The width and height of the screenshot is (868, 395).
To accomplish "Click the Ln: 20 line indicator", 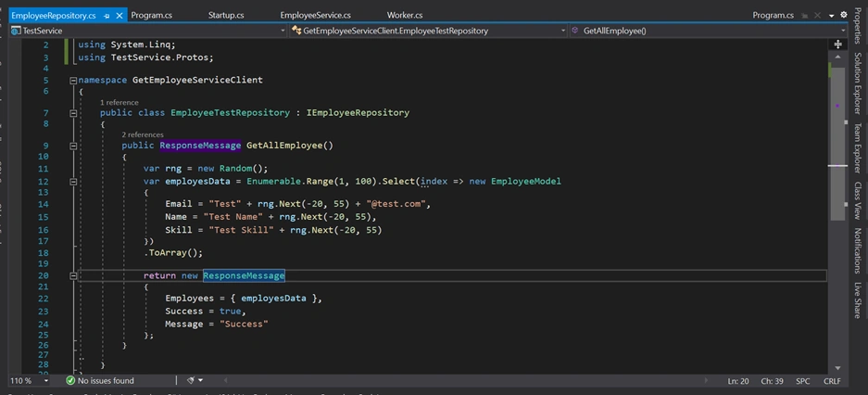I will tap(738, 381).
